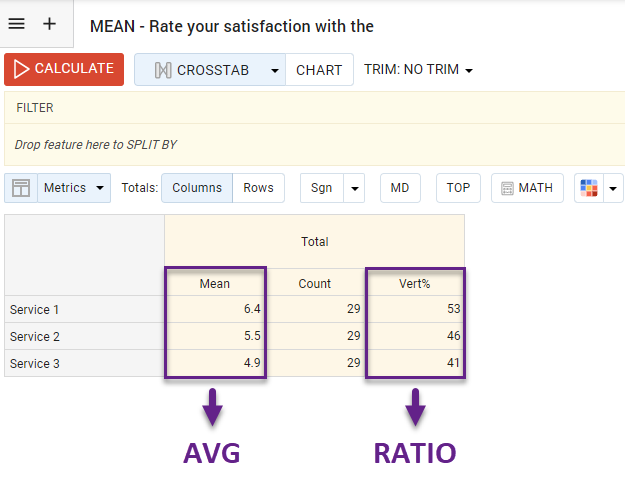
Task: Open the hamburger menu
Action: (x=17, y=24)
